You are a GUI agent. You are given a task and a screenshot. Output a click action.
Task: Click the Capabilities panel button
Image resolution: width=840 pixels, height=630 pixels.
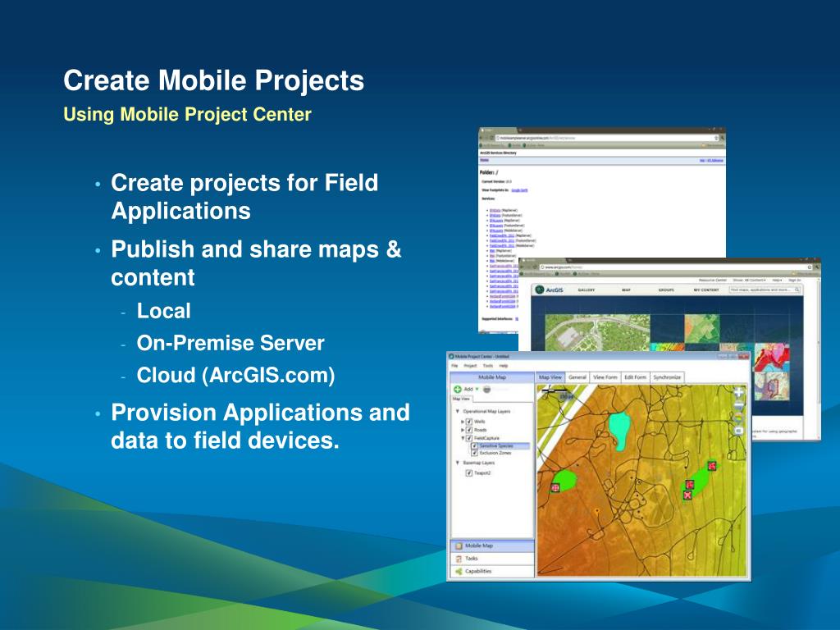(x=492, y=572)
